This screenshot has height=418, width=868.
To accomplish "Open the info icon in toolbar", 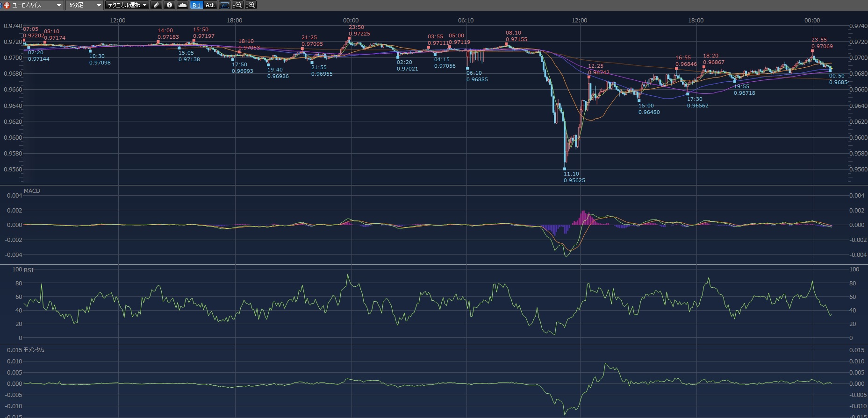I will (x=169, y=5).
